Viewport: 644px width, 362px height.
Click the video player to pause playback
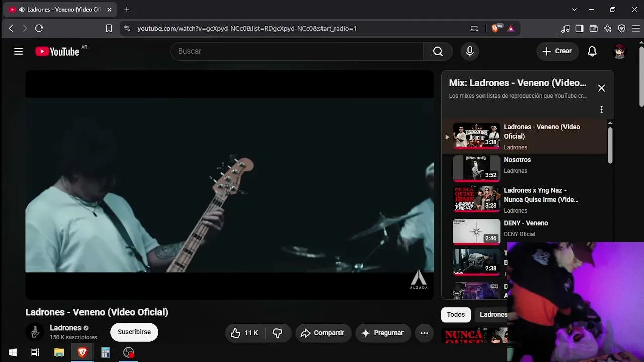click(229, 185)
